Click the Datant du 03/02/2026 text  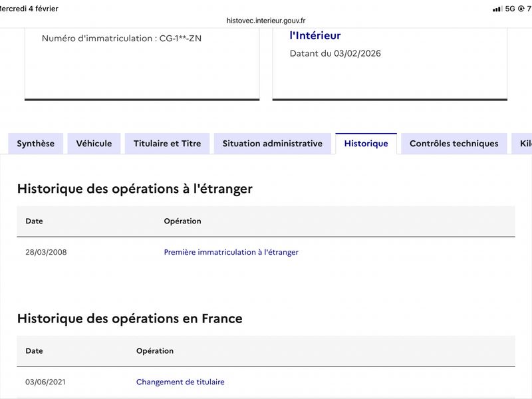(335, 54)
